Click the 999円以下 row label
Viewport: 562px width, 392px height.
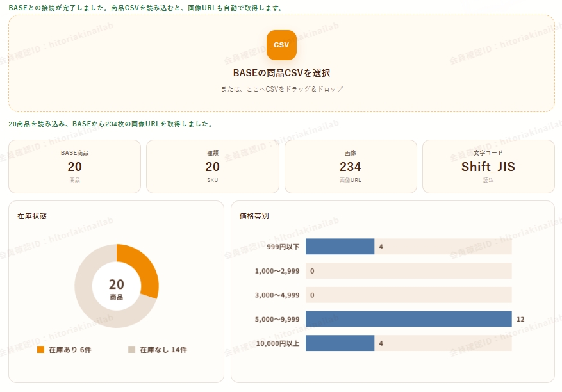tap(283, 247)
